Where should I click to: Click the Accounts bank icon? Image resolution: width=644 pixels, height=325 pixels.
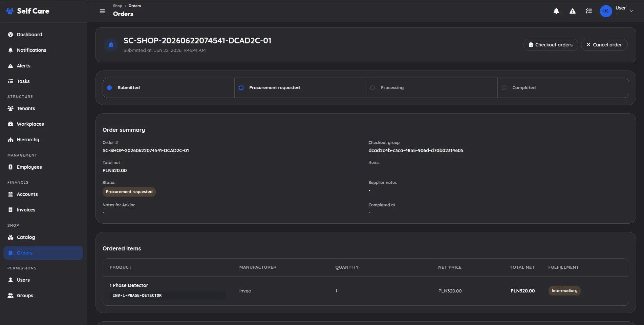pyautogui.click(x=10, y=194)
